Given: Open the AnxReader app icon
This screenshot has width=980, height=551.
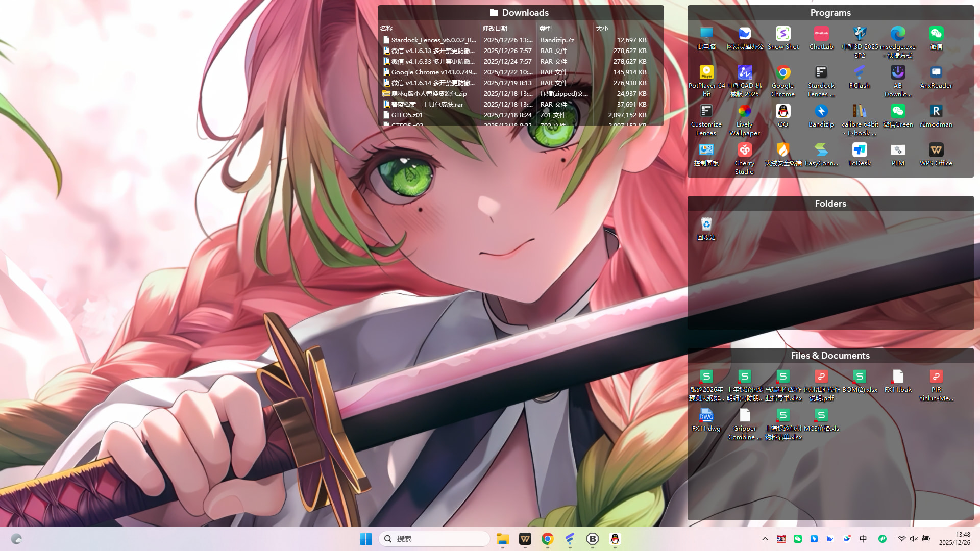Looking at the screenshot, I should pos(936,73).
